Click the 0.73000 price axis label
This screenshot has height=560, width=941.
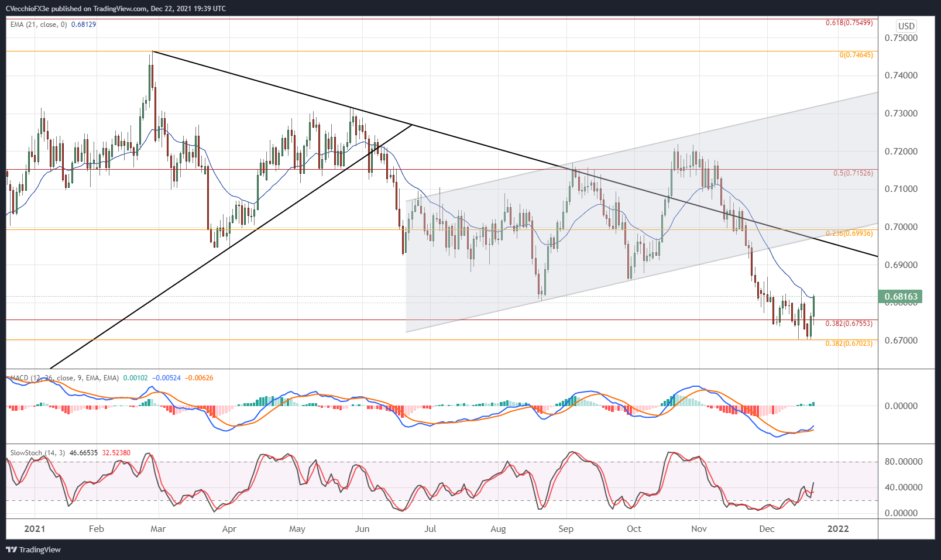click(901, 114)
